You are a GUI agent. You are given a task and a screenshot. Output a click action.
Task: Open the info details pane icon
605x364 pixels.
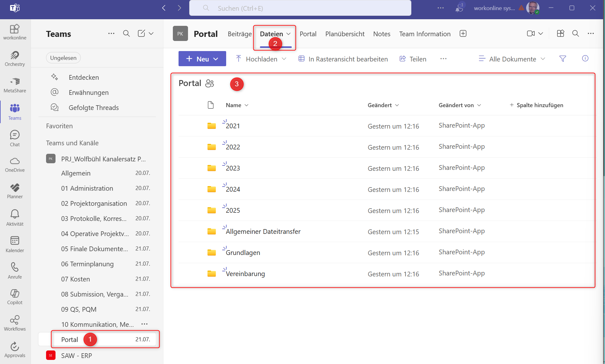(585, 59)
